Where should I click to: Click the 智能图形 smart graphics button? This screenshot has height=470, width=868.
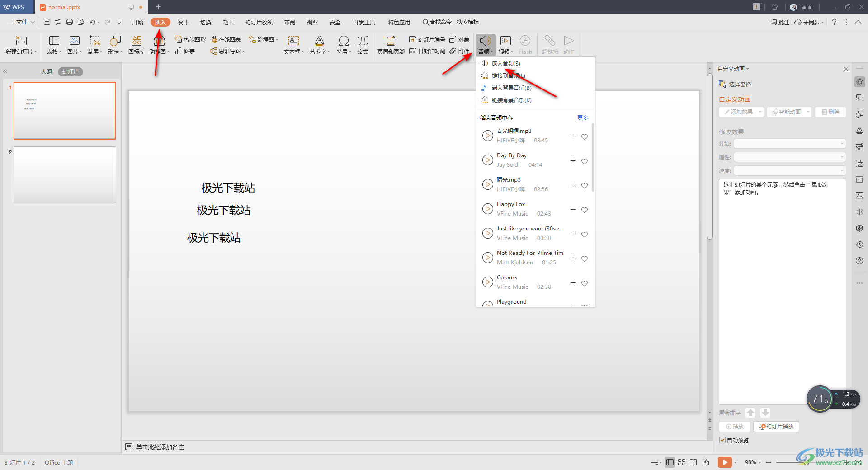(x=190, y=39)
